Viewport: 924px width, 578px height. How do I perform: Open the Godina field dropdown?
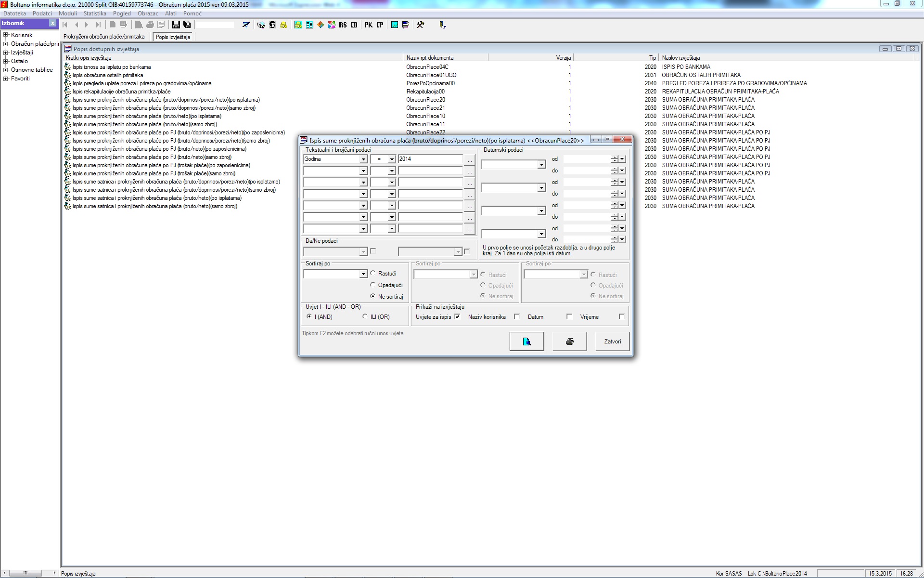363,159
